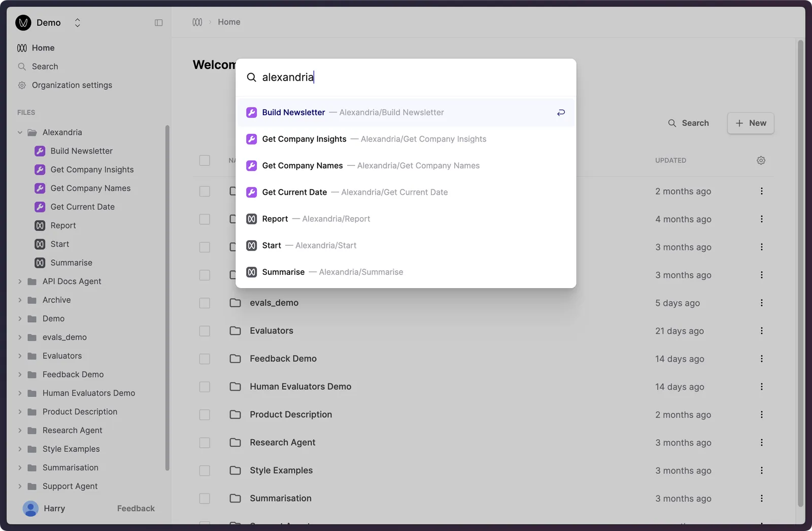Collapse the Alexandria folder in sidebar

20,132
